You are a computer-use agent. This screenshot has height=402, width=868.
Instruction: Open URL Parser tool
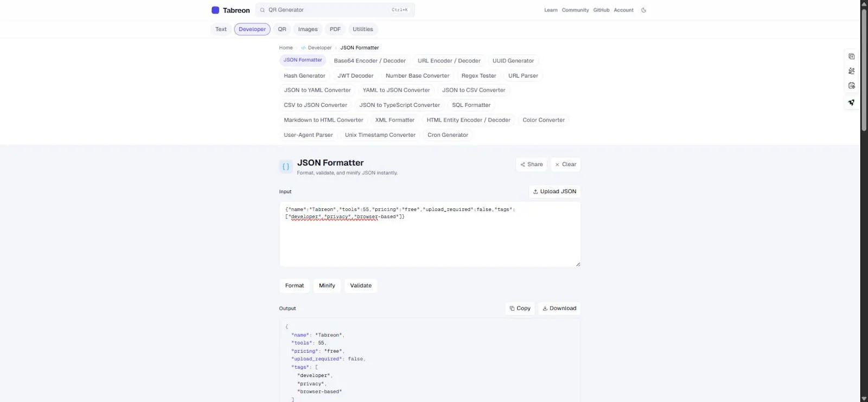[523, 76]
